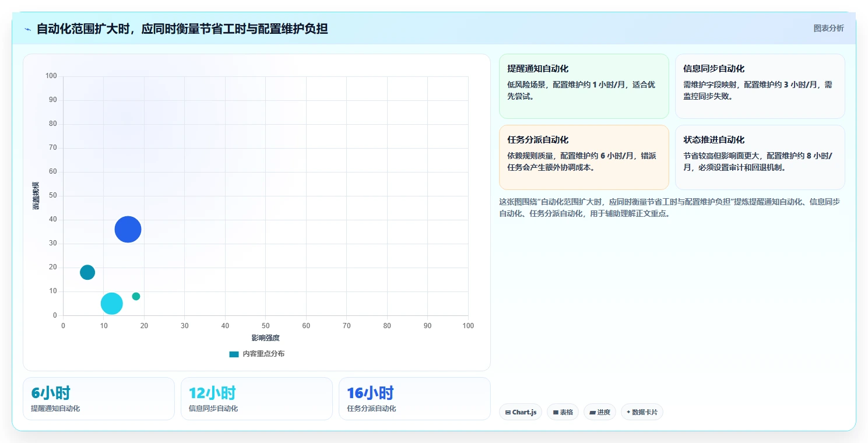
Task: Select the cyan bubble near y=5
Action: click(111, 303)
